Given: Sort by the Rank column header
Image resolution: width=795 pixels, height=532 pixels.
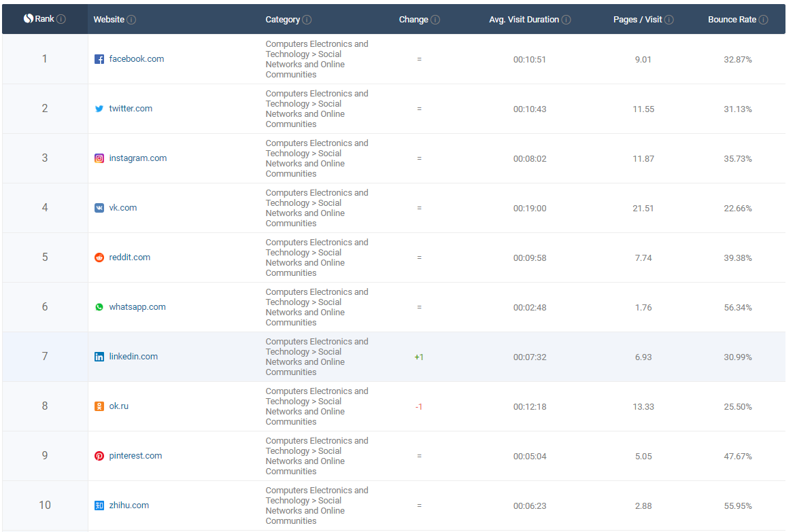Looking at the screenshot, I should click(45, 19).
